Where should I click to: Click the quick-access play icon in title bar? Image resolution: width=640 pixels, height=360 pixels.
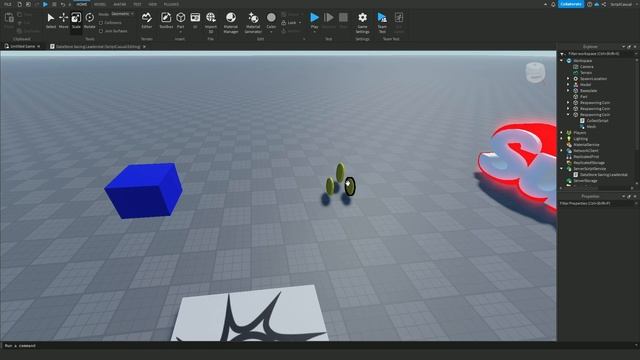pyautogui.click(x=45, y=4)
